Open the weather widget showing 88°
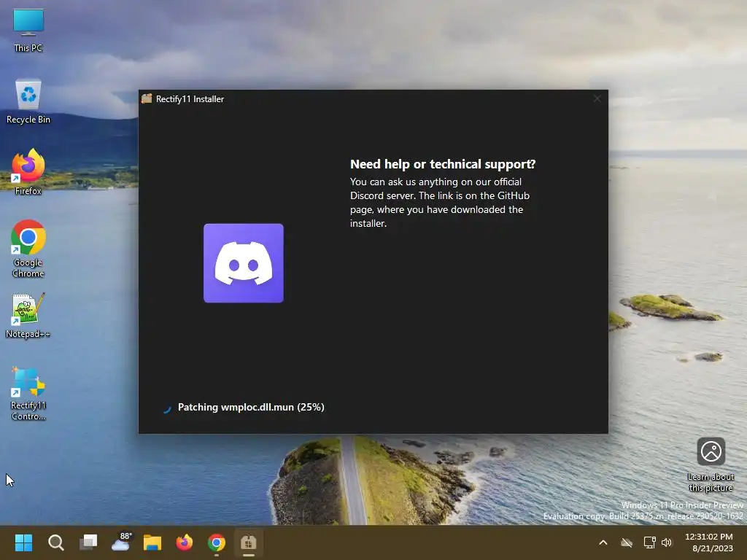The height and width of the screenshot is (560, 747). click(120, 542)
